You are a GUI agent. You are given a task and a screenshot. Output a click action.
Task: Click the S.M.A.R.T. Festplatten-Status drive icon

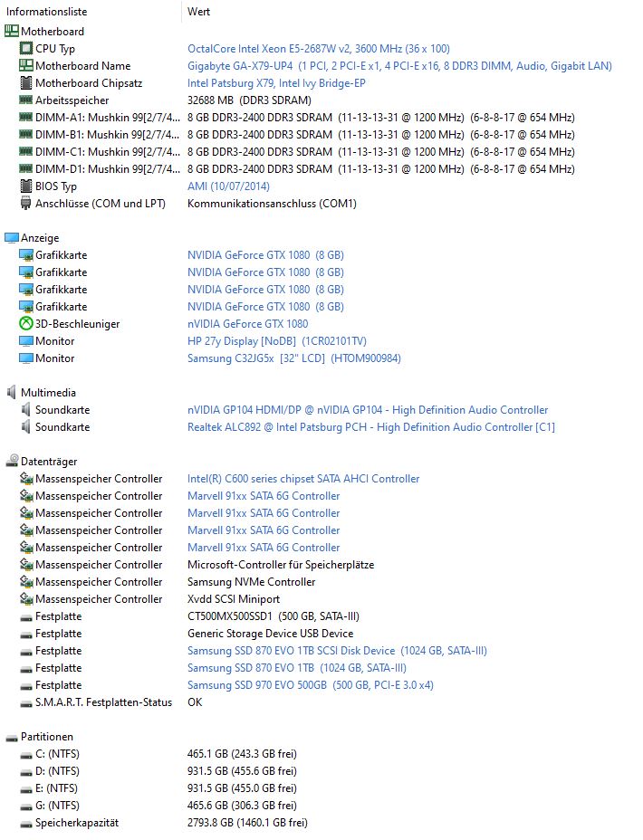pos(25,704)
